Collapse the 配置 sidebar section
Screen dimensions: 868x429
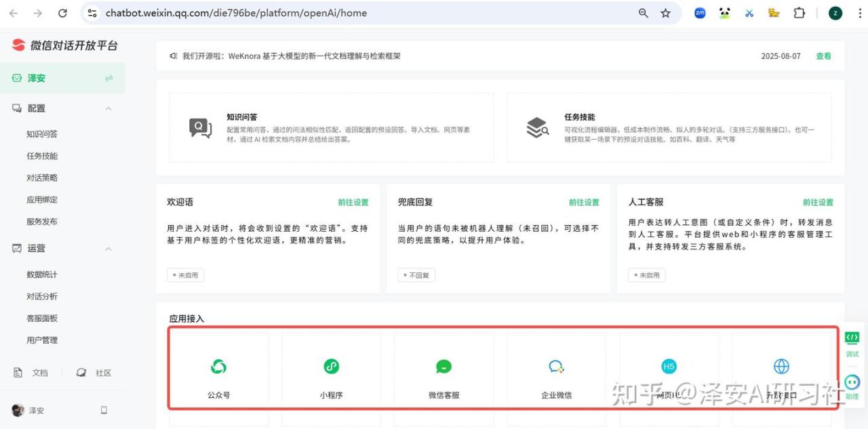[108, 108]
